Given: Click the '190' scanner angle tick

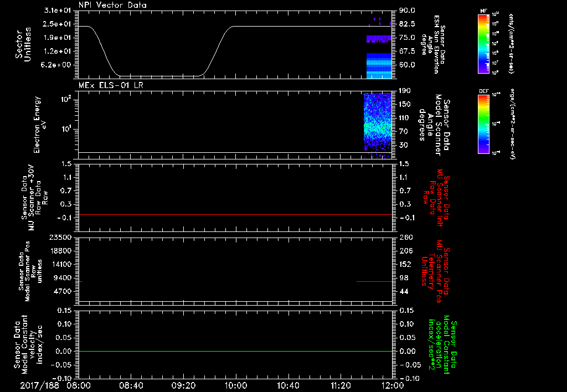Looking at the screenshot, I should tap(405, 91).
